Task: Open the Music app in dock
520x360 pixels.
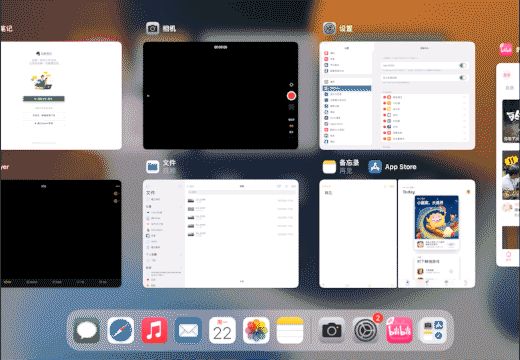Action: click(155, 331)
